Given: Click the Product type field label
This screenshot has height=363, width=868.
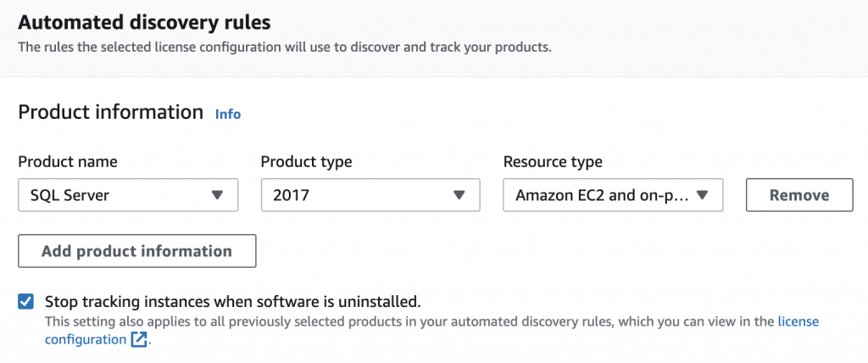Looking at the screenshot, I should click(306, 162).
